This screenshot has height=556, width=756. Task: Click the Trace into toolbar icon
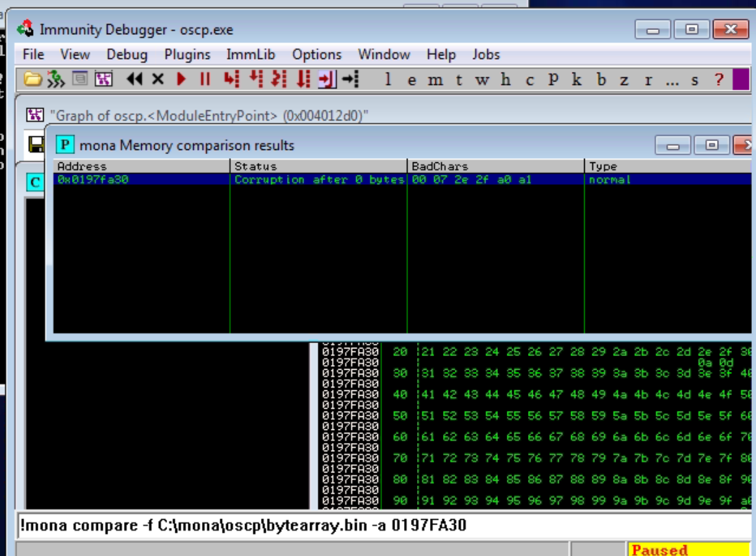pyautogui.click(x=279, y=79)
